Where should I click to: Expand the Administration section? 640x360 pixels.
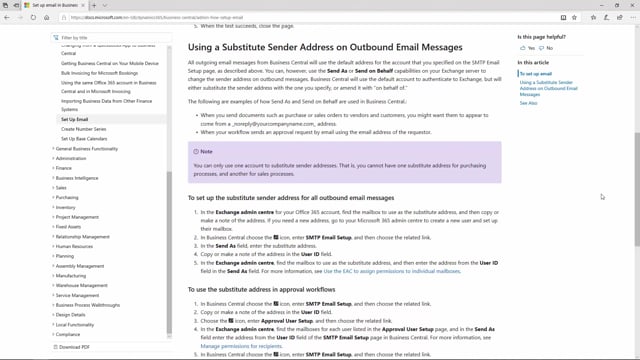click(x=71, y=158)
